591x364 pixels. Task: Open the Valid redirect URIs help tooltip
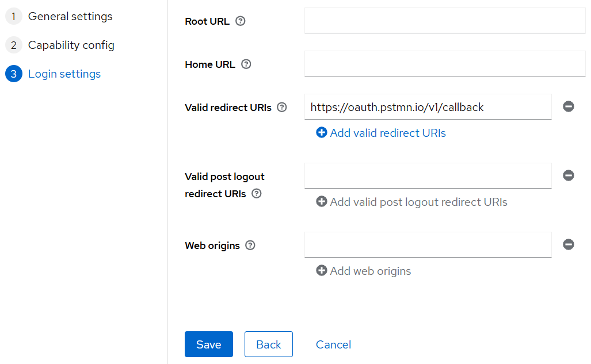(281, 107)
